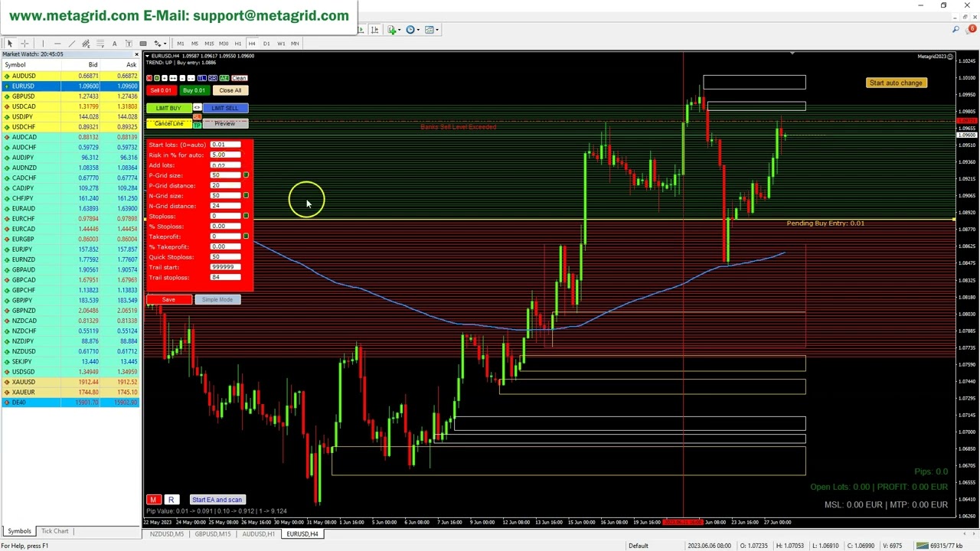
Task: Select the Fibonacci retracement tool
Action: [x=100, y=44]
